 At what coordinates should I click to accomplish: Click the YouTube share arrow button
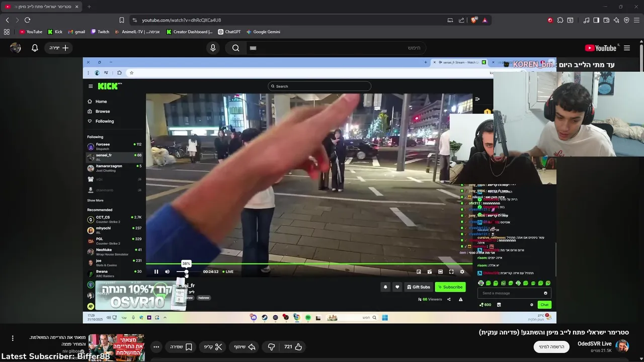[245, 347]
